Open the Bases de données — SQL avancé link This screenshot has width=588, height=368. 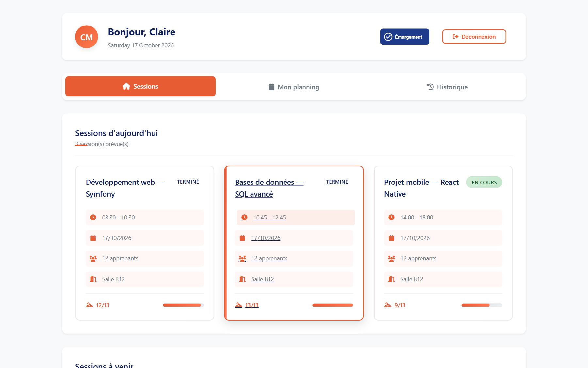pos(269,188)
